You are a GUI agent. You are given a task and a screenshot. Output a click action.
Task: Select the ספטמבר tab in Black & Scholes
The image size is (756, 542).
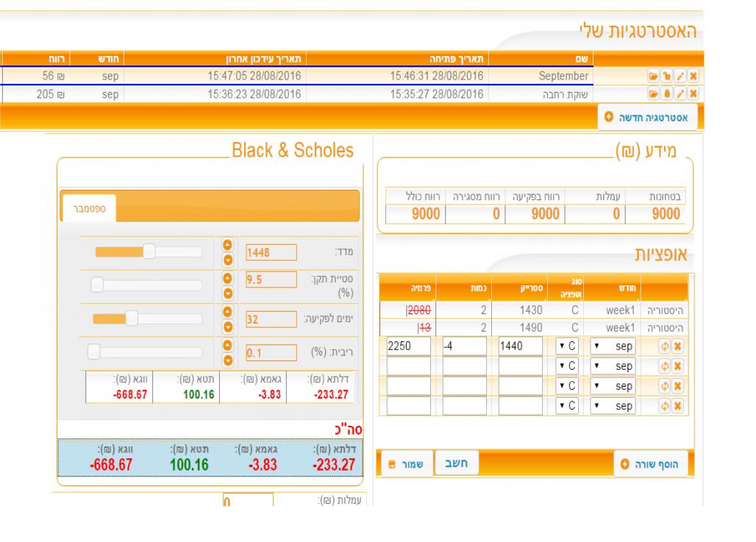tap(89, 209)
